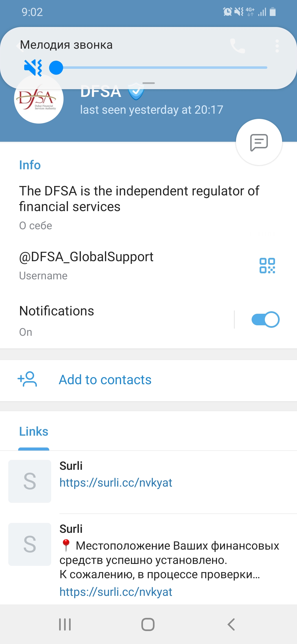297x644 pixels.
Task: Expand the volume panel handle
Action: [148, 83]
